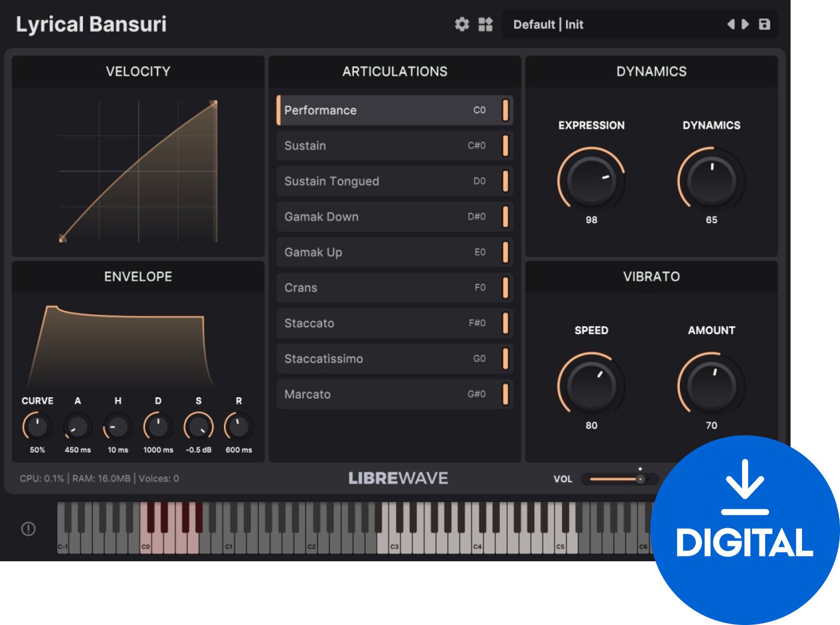The image size is (840, 625).
Task: Select the Marcato articulation
Action: pos(394,394)
